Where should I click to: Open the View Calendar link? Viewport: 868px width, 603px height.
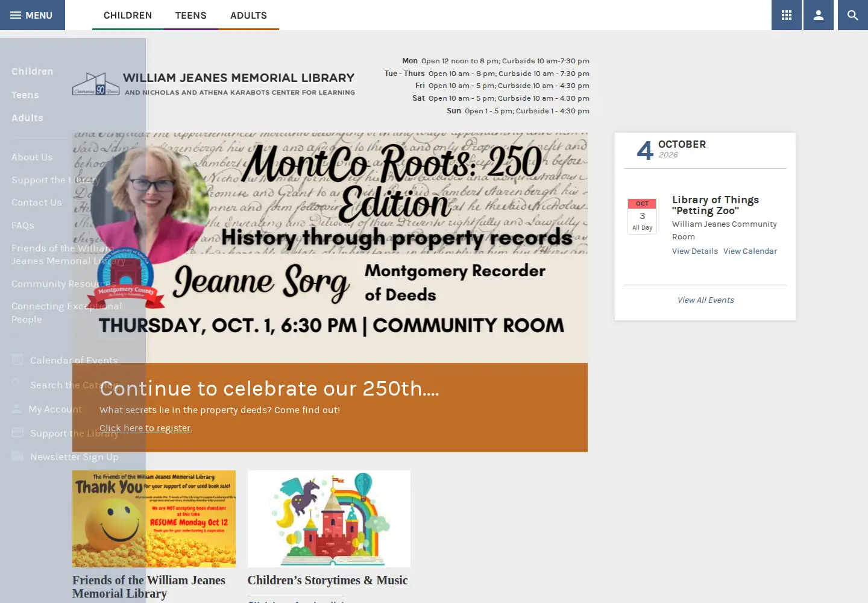coord(750,251)
